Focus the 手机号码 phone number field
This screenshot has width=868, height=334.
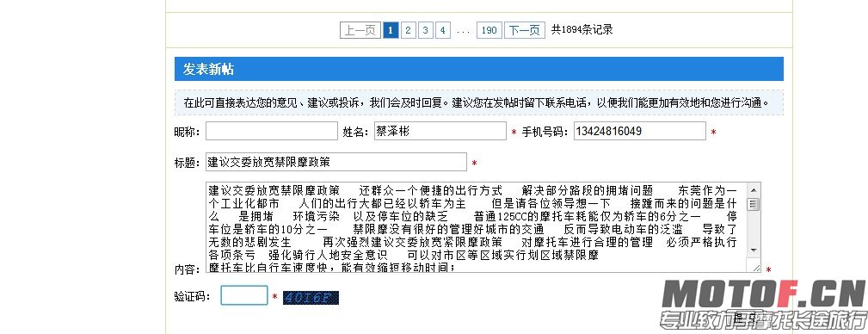(640, 131)
